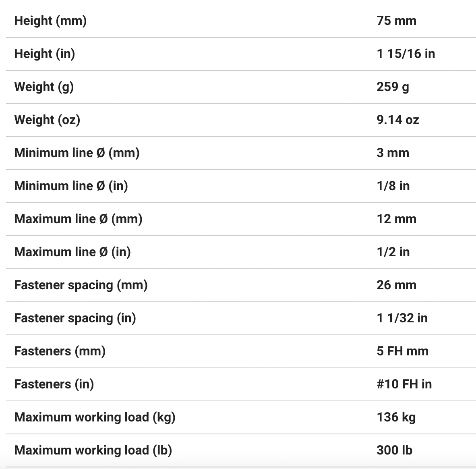
Task: Select the 259 g weight value
Action: click(x=393, y=87)
